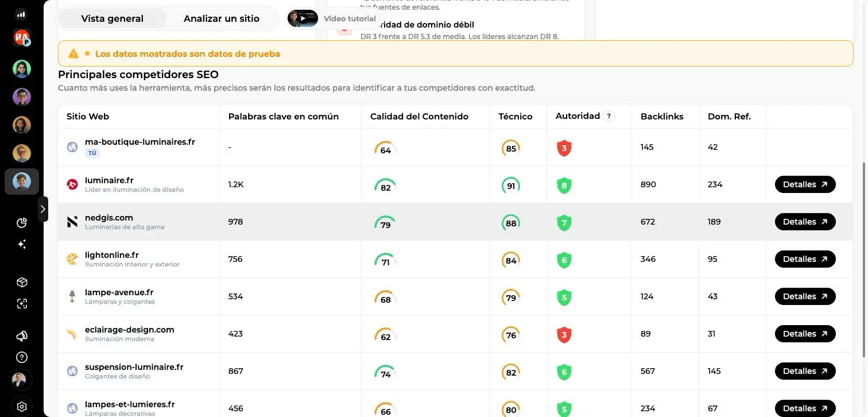Select the blond-haired avatar in the sidebar
This screenshot has width=868, height=417.
[x=22, y=153]
